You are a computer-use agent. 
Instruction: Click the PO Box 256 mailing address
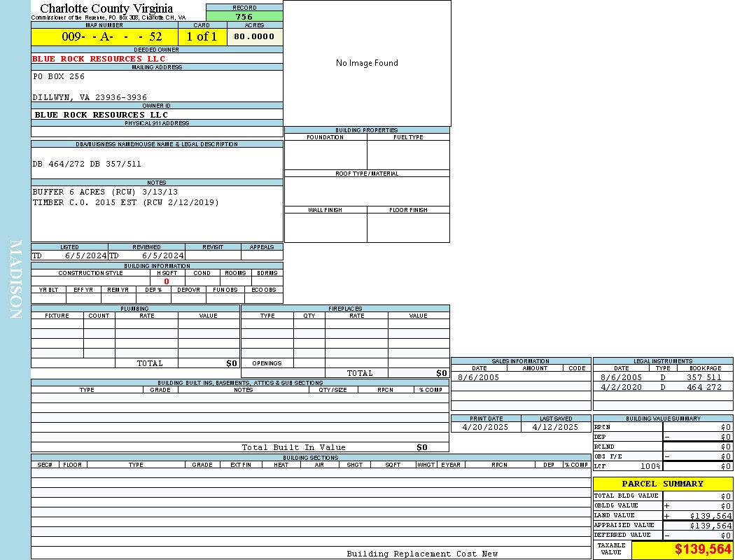click(59, 76)
